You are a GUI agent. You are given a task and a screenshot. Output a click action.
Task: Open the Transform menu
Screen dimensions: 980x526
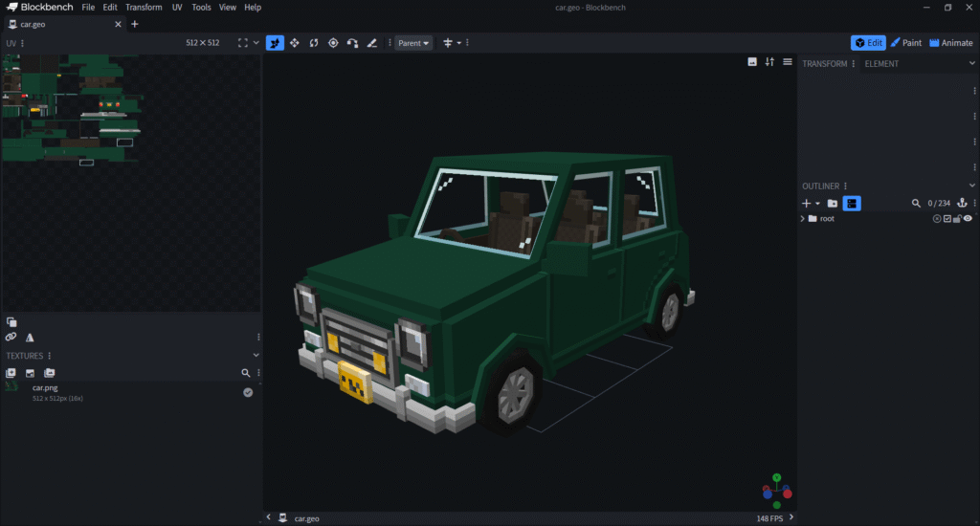[144, 7]
